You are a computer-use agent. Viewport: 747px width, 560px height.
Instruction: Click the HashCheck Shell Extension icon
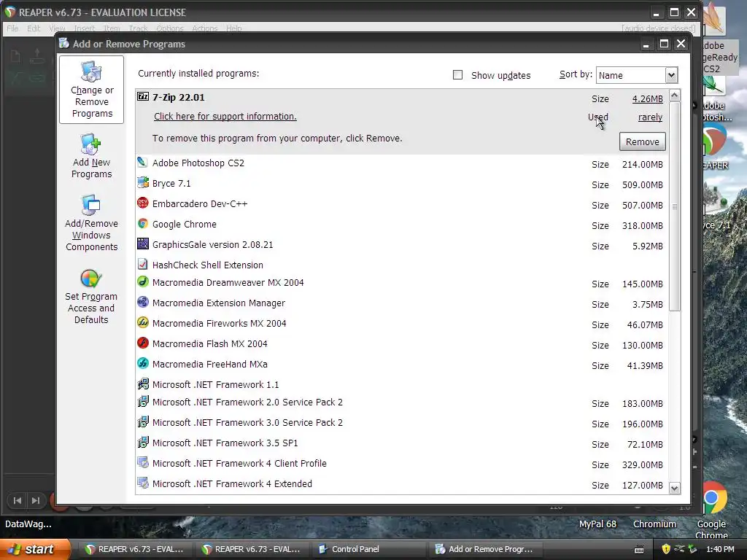click(x=142, y=264)
